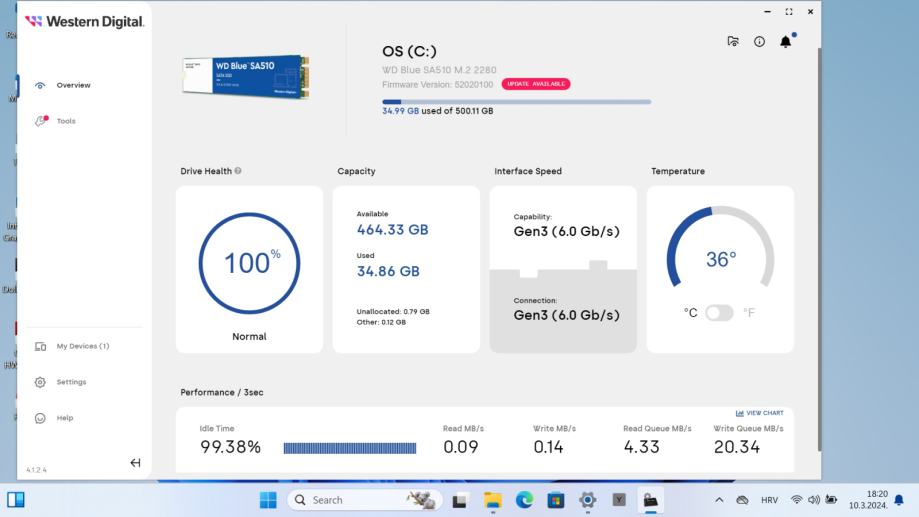Open the notifications bell icon

pos(785,42)
